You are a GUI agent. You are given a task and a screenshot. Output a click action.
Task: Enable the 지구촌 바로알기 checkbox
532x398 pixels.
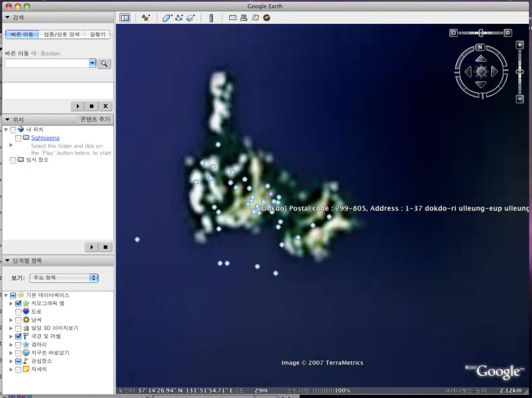point(18,353)
